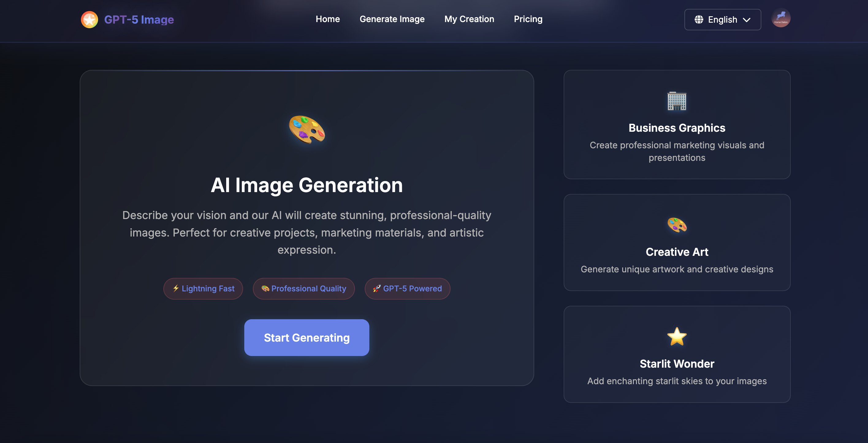868x443 pixels.
Task: Click the GPT-5 Image brand text link
Action: tap(139, 20)
